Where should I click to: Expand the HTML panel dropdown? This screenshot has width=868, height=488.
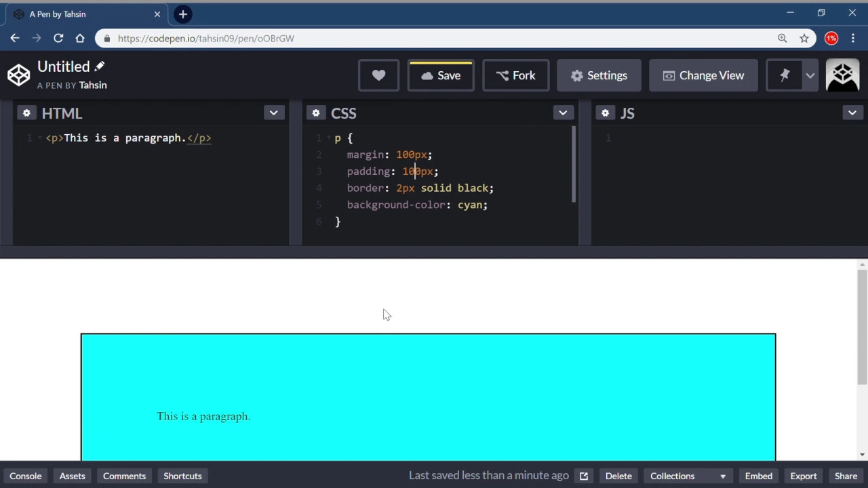click(273, 113)
